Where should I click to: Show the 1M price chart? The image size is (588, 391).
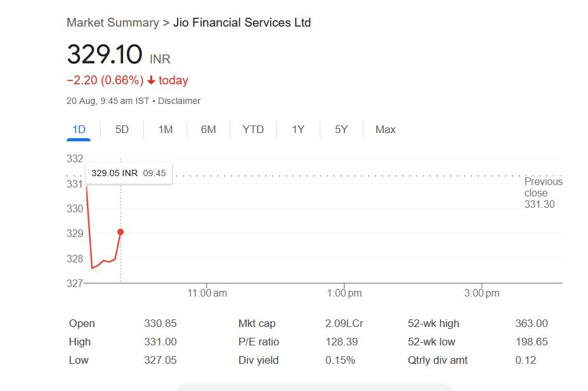pos(166,129)
